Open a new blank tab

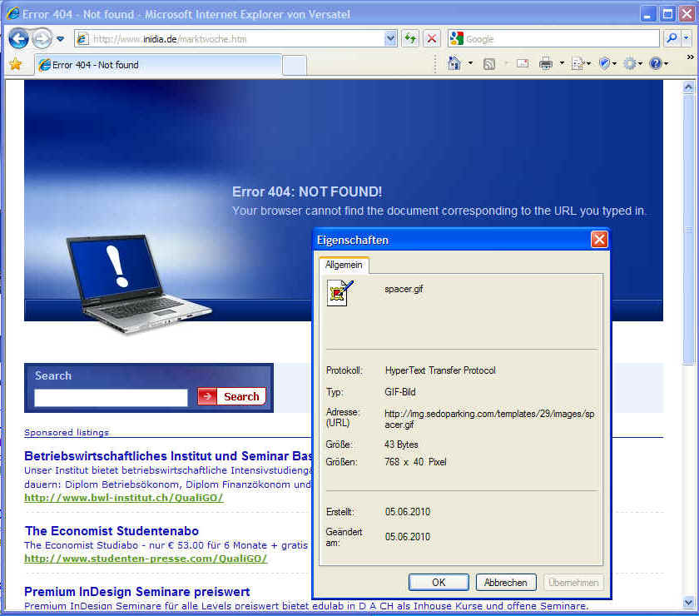click(295, 66)
